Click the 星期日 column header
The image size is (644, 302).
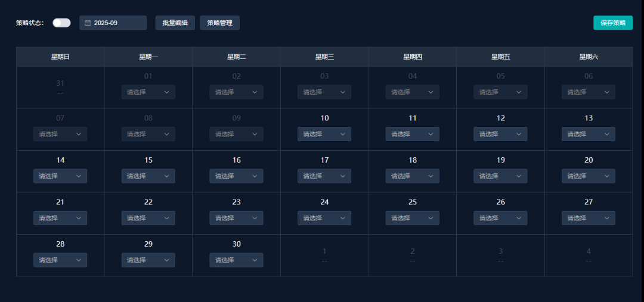60,57
